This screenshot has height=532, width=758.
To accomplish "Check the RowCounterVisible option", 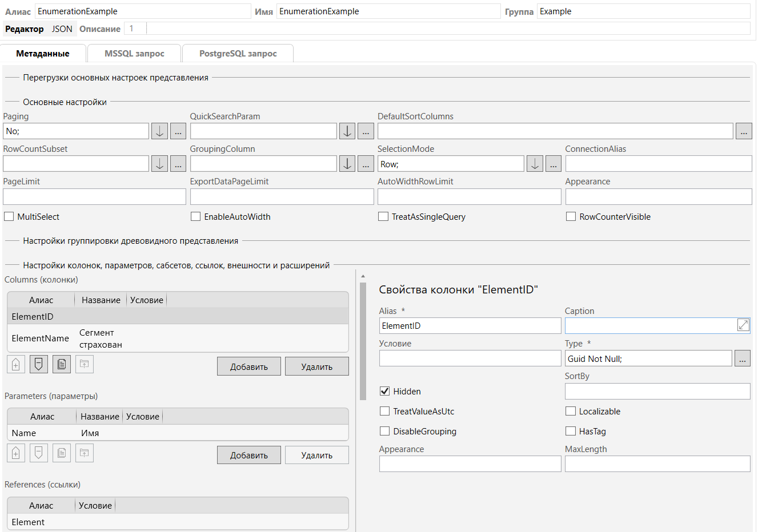I will point(571,217).
